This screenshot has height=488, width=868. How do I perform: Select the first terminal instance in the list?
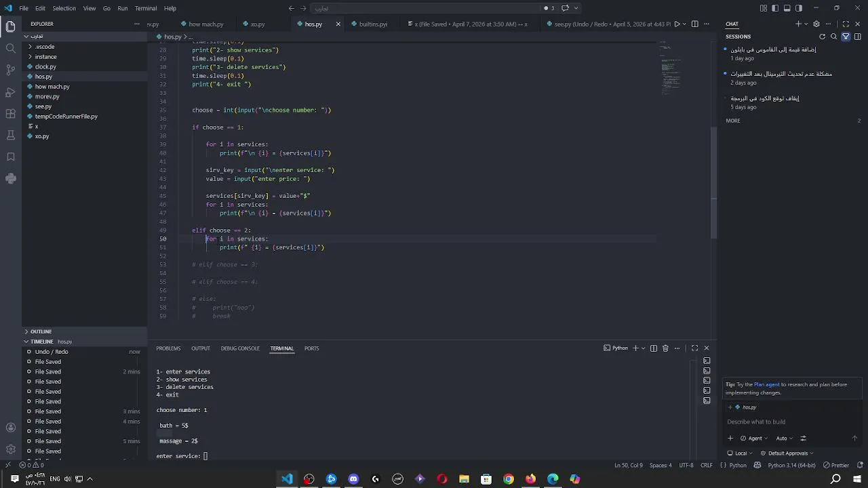pyautogui.click(x=707, y=361)
